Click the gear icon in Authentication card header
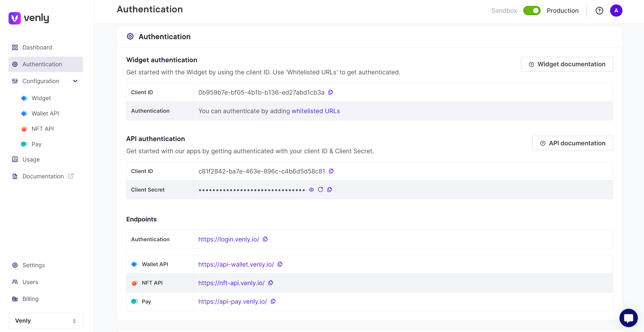 point(130,36)
